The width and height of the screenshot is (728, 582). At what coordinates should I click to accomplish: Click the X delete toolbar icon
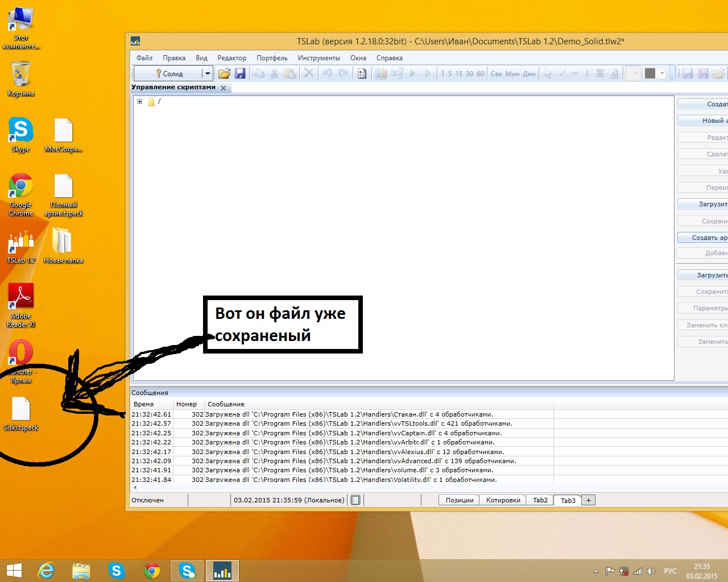coord(309,73)
